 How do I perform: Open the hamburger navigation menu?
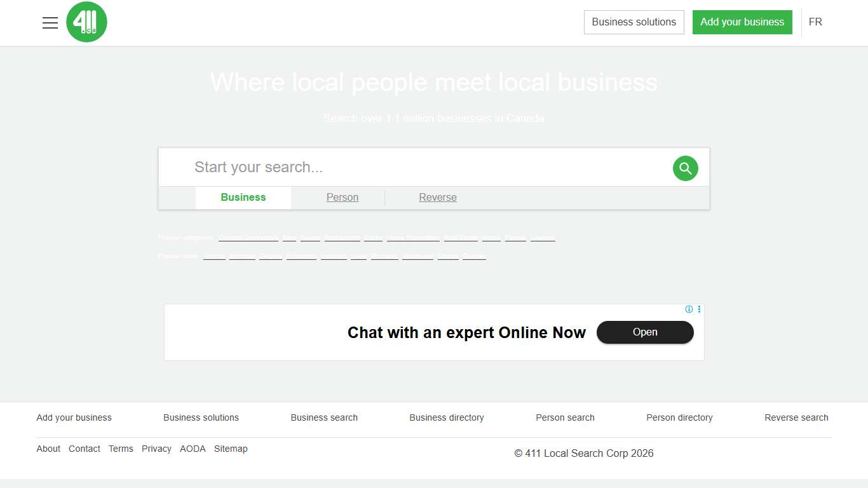(50, 22)
